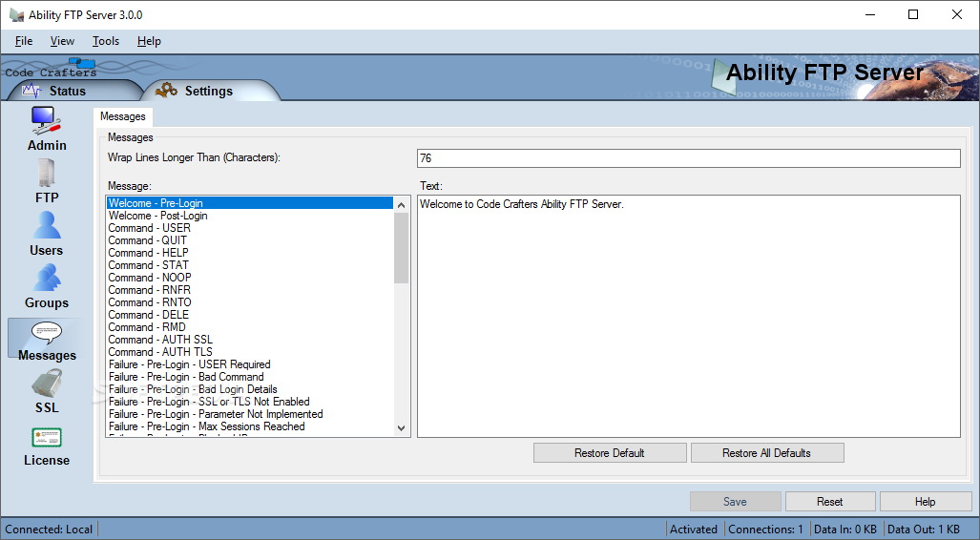Screen dimensions: 980x540
Task: Select the Messages speech bubble icon
Action: tap(46, 333)
